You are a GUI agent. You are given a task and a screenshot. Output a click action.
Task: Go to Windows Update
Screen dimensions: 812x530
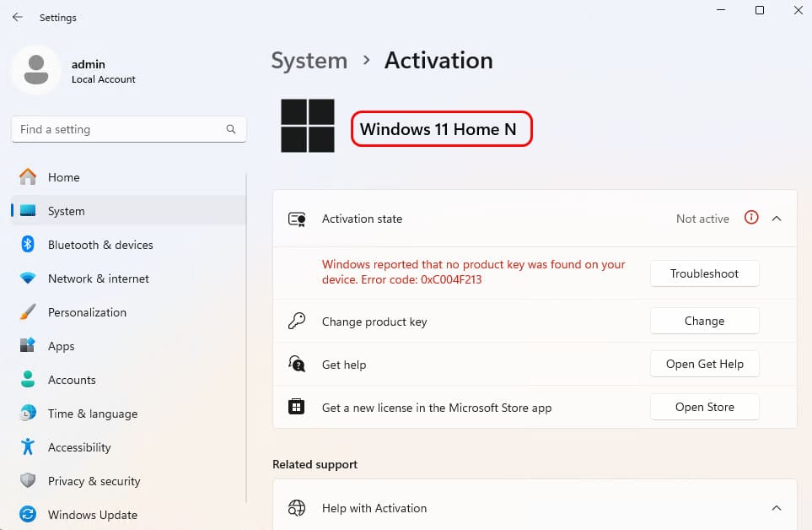[x=128, y=515]
